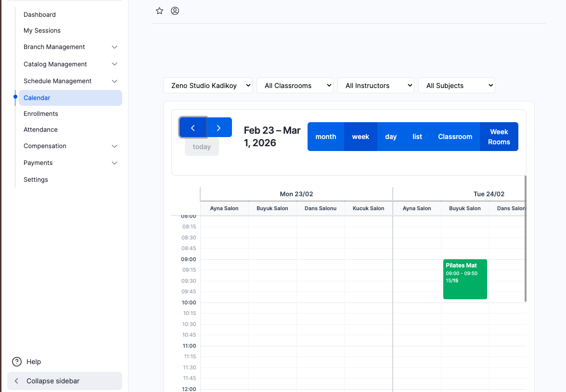The image size is (566, 392).
Task: Open Attendance page
Action: 40,129
